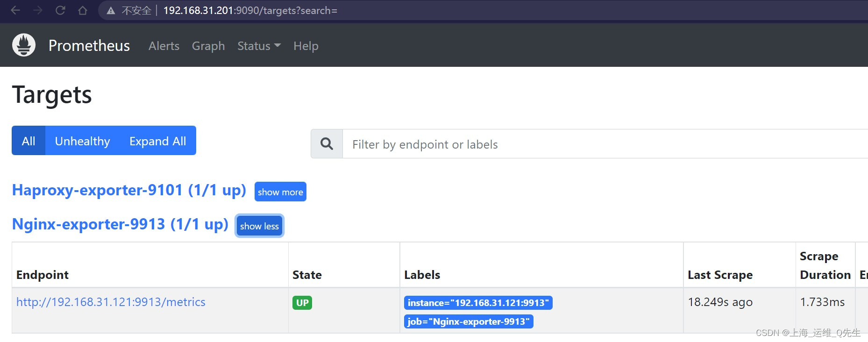Click the not-secure warning icon

(111, 11)
